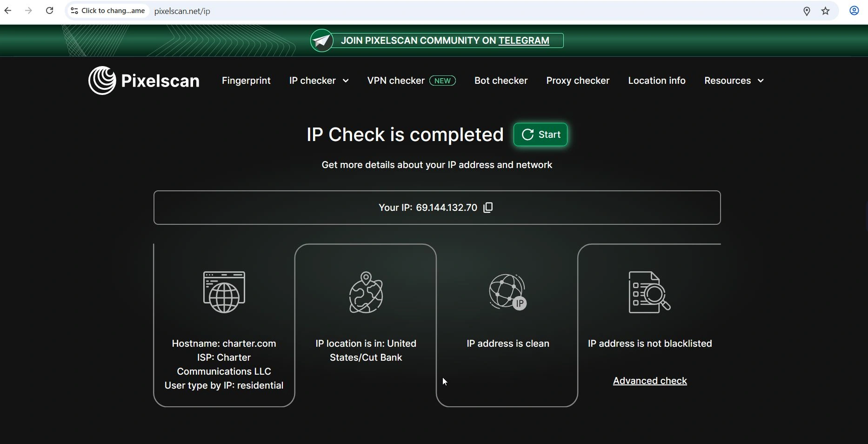The width and height of the screenshot is (868, 444).
Task: Click the hostname browser globe icon
Action: point(224,292)
